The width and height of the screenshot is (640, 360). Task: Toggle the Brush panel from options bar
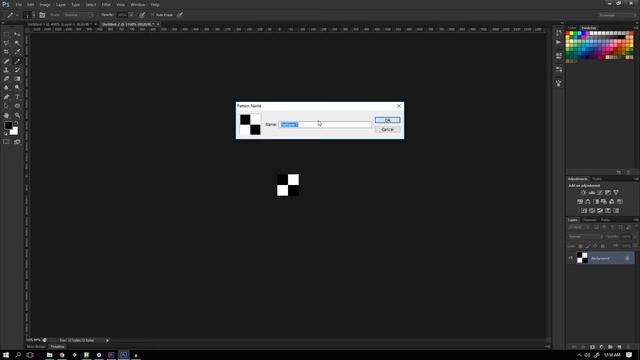click(42, 15)
